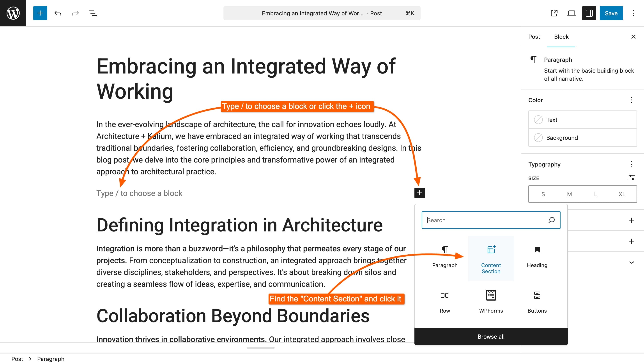Open Typography options menu
This screenshot has width=644, height=364.
coord(632,164)
